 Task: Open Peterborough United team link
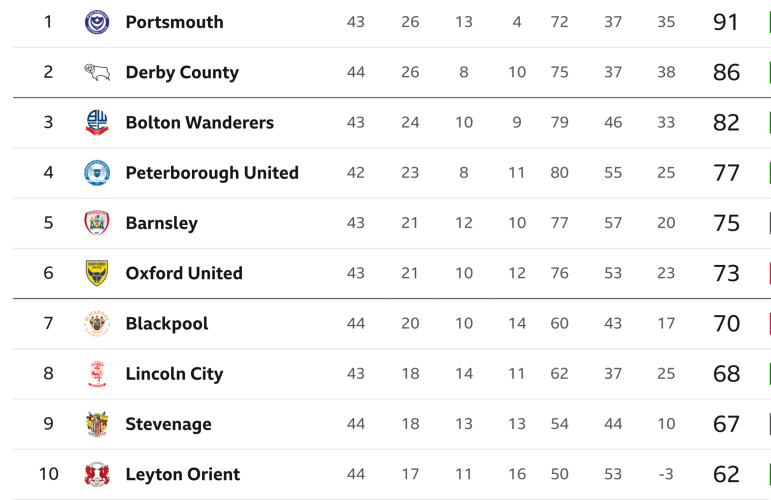(x=212, y=173)
